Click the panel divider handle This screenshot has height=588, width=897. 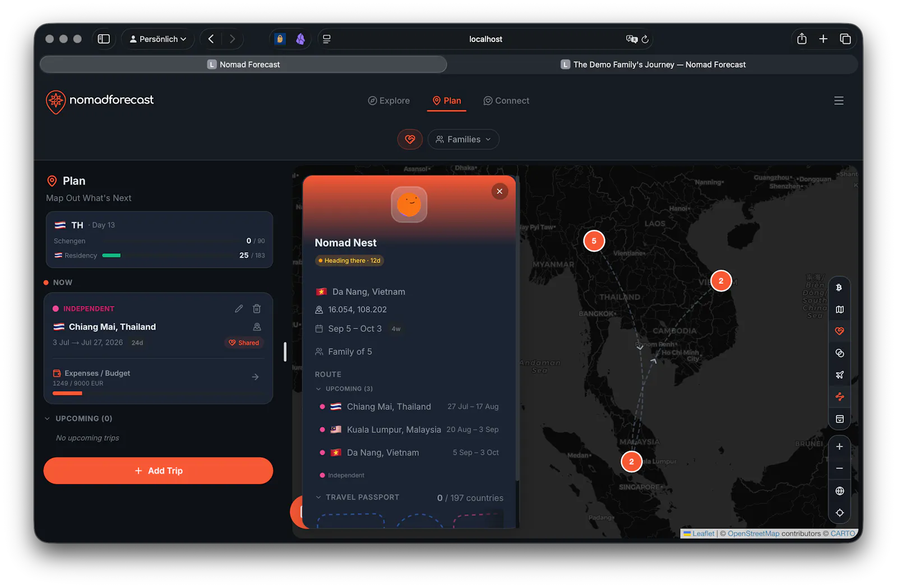[x=285, y=352]
